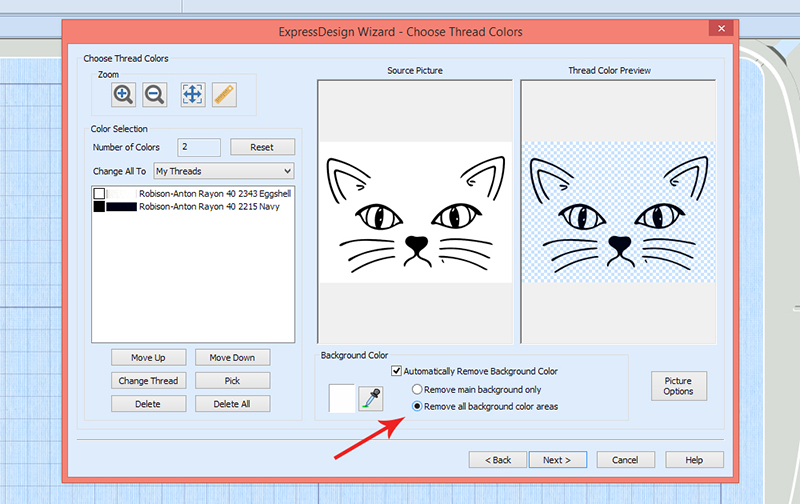This screenshot has width=800, height=504.
Task: Select Robison-Anton Rayon 40 2215 Navy row
Action: (x=192, y=206)
